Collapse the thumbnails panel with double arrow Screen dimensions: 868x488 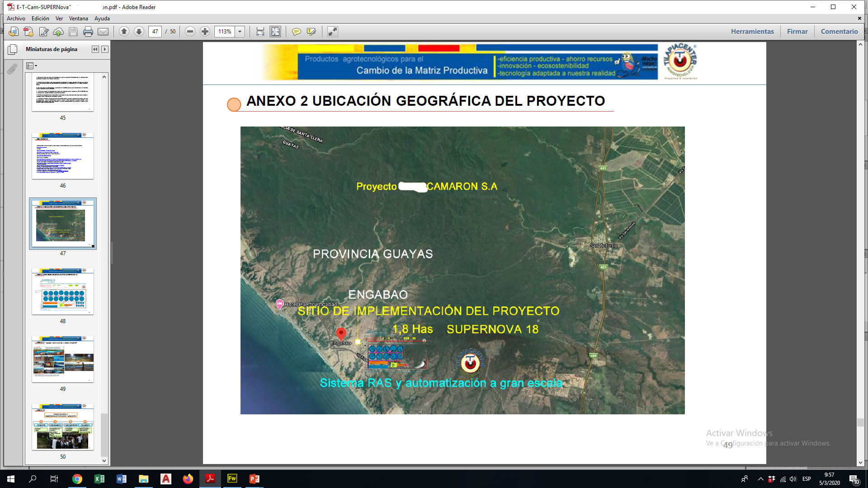pyautogui.click(x=95, y=49)
